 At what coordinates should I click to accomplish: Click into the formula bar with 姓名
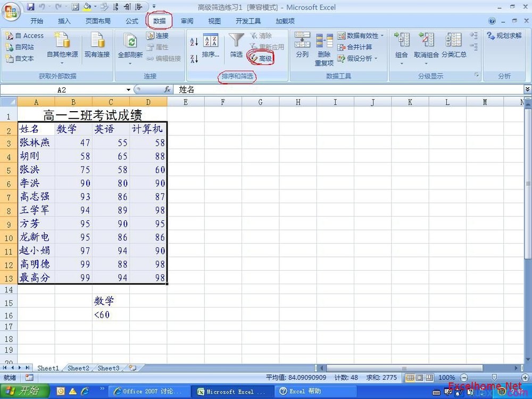[x=349, y=89]
